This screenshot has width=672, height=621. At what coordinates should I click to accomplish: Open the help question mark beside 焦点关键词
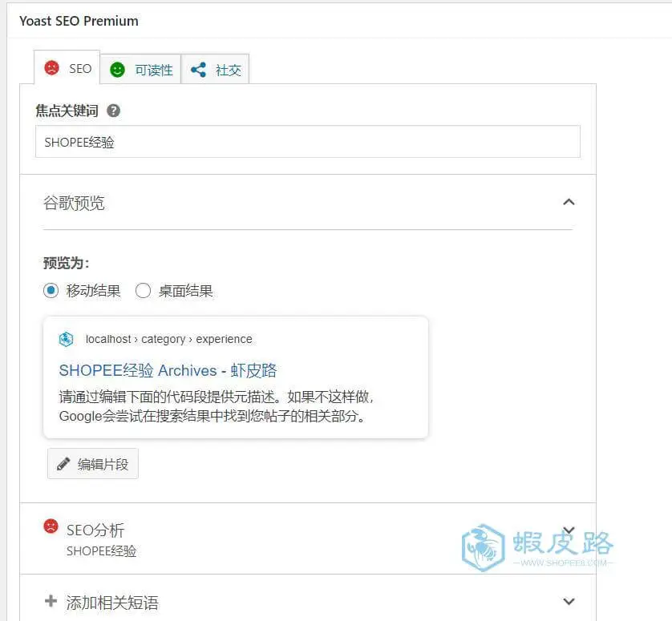(114, 111)
